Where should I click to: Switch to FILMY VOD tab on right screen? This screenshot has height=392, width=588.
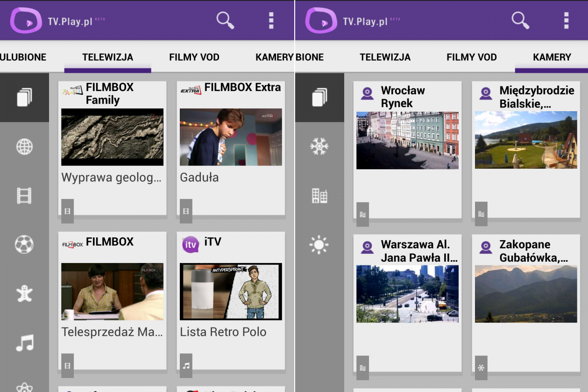tap(472, 57)
